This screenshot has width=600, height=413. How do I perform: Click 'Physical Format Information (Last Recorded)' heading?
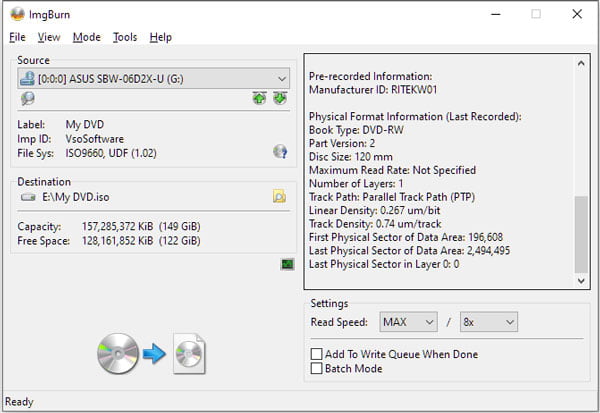(x=415, y=116)
